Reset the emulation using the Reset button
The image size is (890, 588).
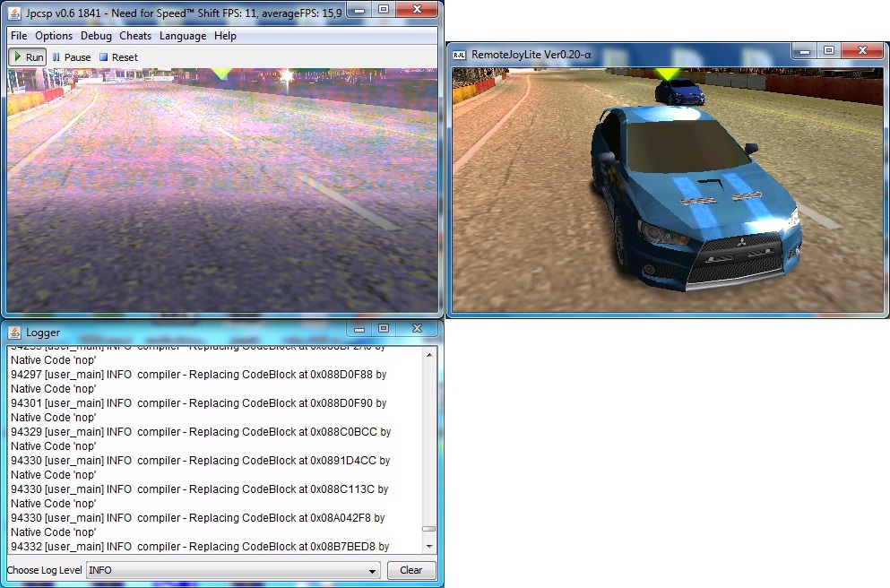click(118, 57)
